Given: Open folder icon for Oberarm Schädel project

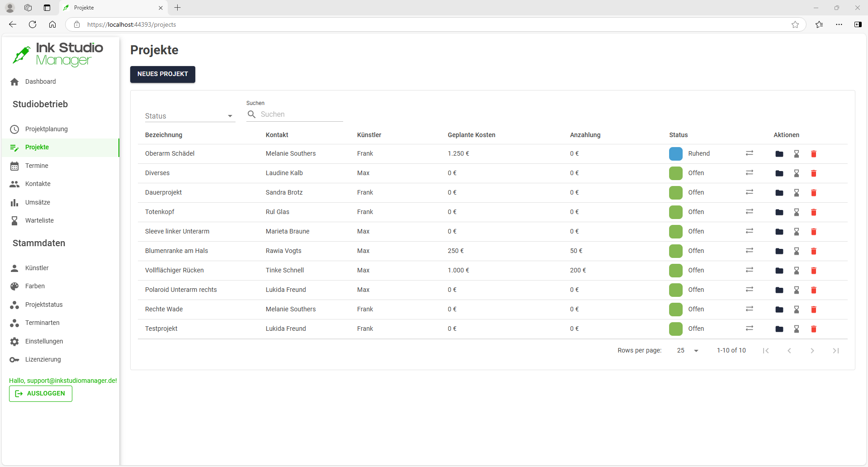Looking at the screenshot, I should point(779,154).
